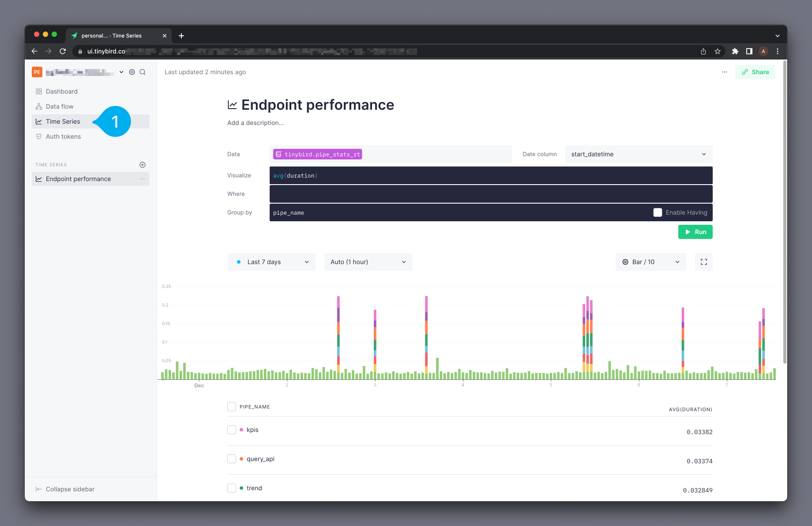Check the query_api row checkbox

tap(232, 459)
